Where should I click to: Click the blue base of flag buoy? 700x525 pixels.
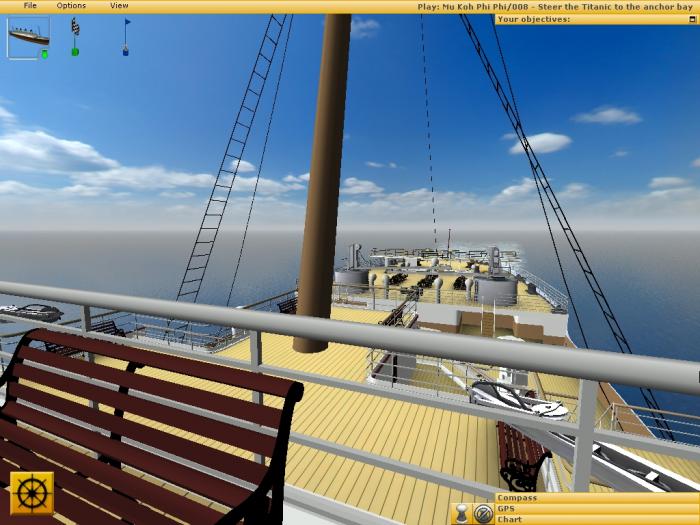[126, 51]
